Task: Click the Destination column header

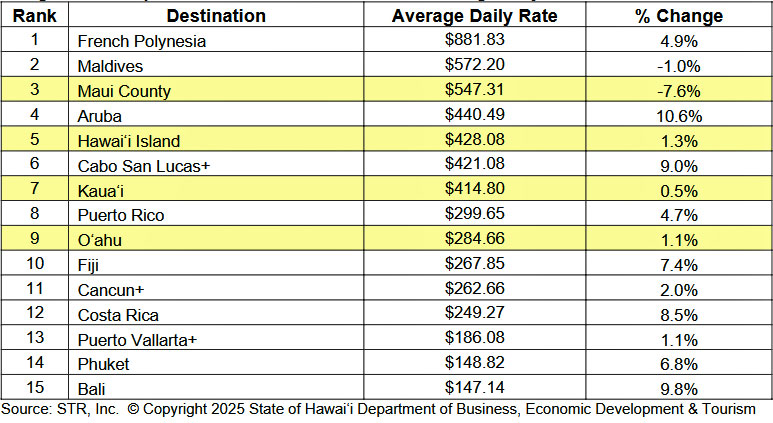Action: pyautogui.click(x=216, y=16)
